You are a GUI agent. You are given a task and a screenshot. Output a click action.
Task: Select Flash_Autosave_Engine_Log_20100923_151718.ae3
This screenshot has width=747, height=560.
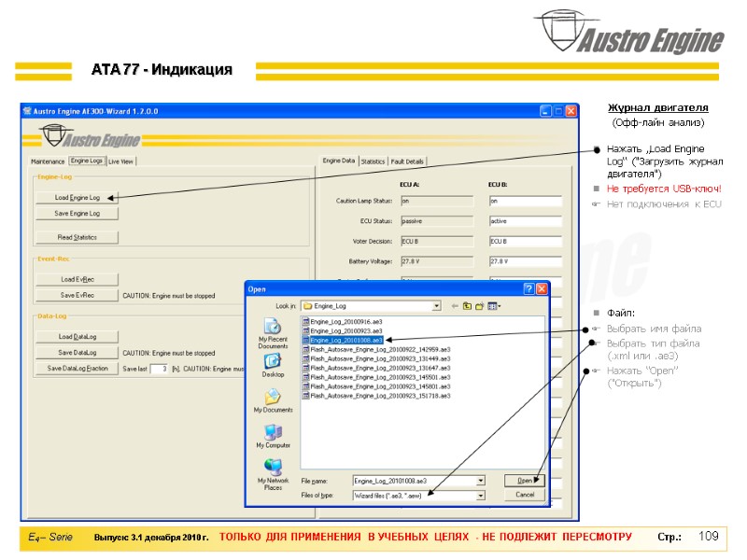click(x=377, y=396)
